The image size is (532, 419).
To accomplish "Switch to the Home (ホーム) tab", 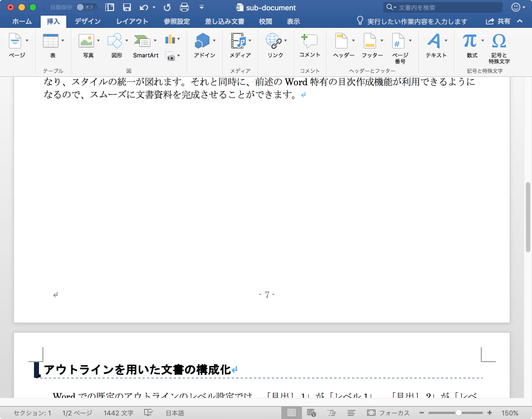I will tap(22, 21).
